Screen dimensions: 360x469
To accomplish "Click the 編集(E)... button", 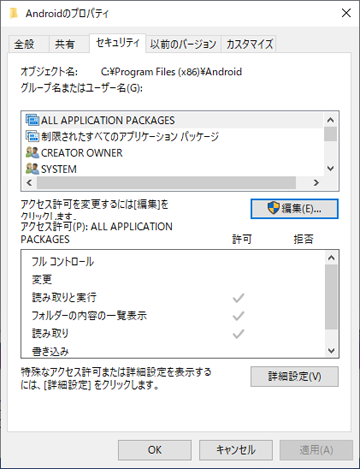I will [294, 209].
